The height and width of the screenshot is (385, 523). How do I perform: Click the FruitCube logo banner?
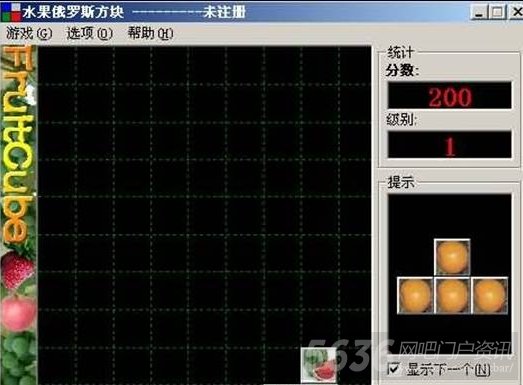(x=18, y=143)
